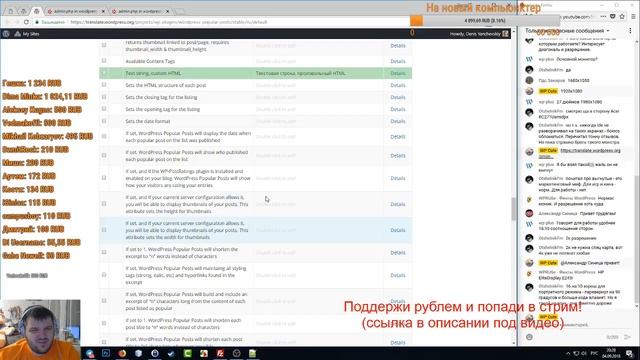Open the Firefox icon in the taskbar
This screenshot has height=360, width=640.
click(122, 353)
